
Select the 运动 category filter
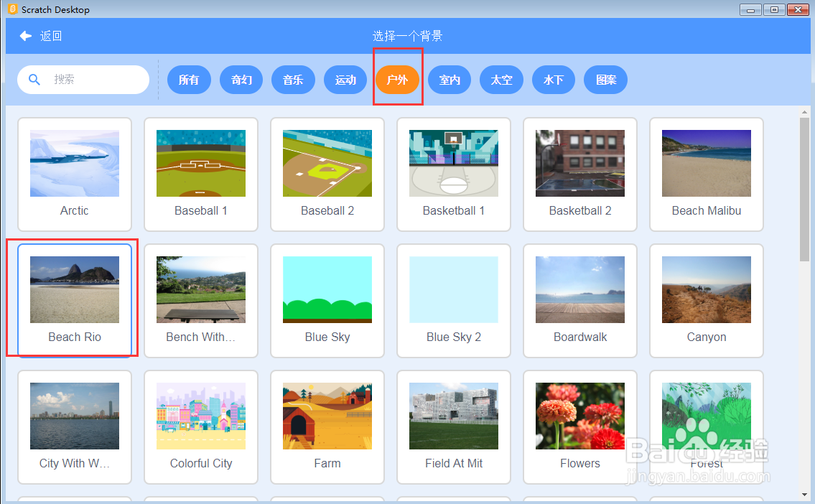(345, 80)
